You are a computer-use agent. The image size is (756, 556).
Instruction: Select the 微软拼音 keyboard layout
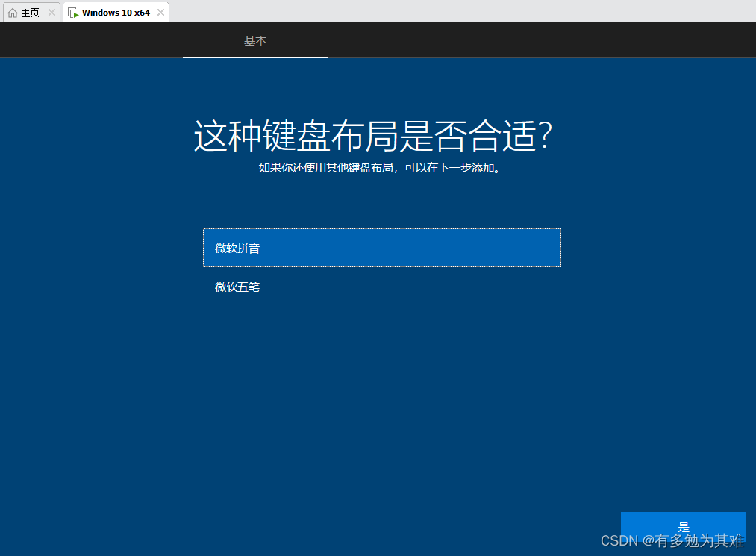(382, 248)
